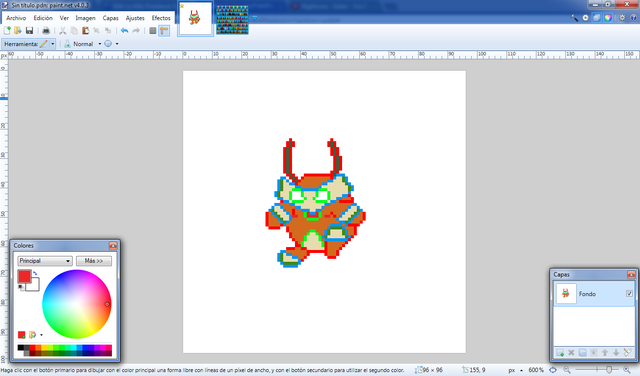
Task: Click the Más >> button
Action: coord(94,261)
